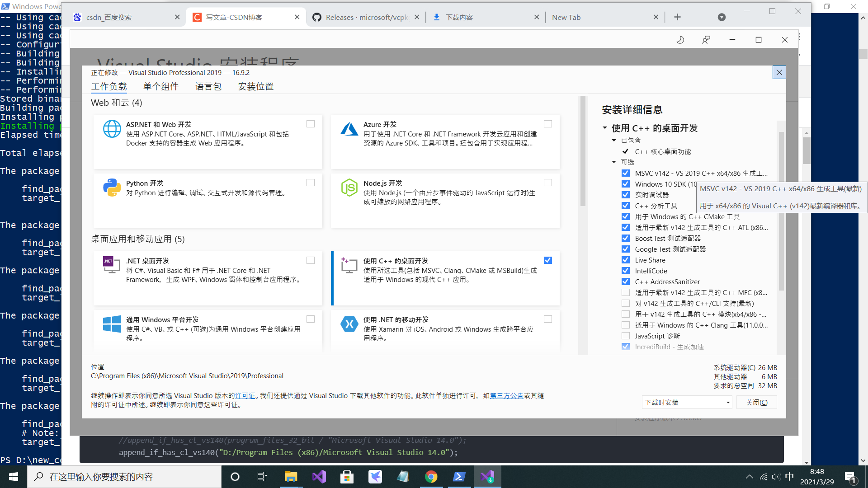Open Visual Studio Code from the taskbar
868x488 pixels.
click(x=319, y=476)
